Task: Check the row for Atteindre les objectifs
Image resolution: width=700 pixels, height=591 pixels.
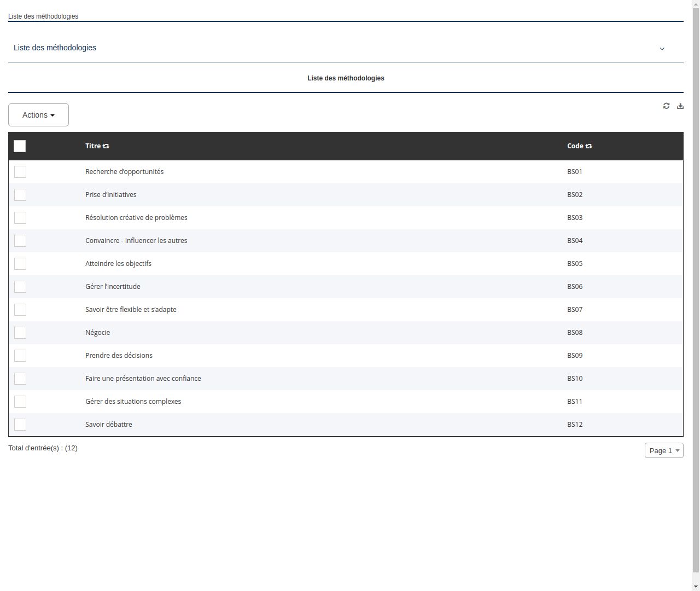Action: click(x=20, y=264)
